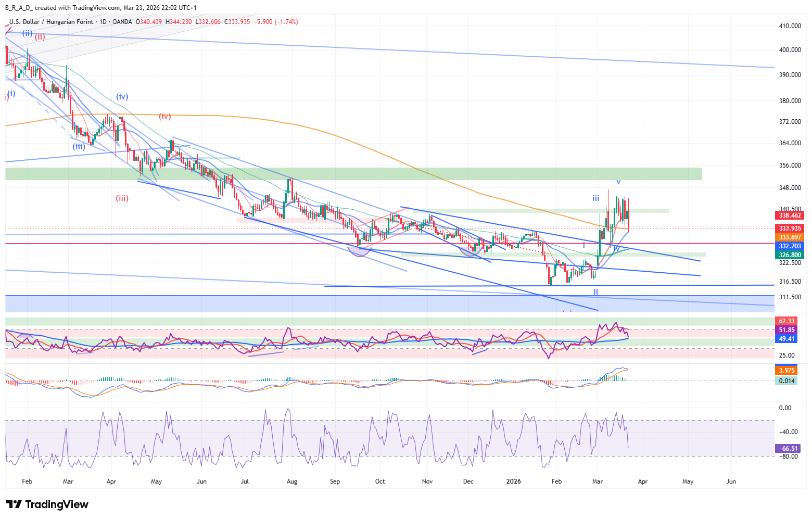This screenshot has width=812, height=520.
Task: Click the purple 51.85 RSI value tag
Action: coord(786,330)
